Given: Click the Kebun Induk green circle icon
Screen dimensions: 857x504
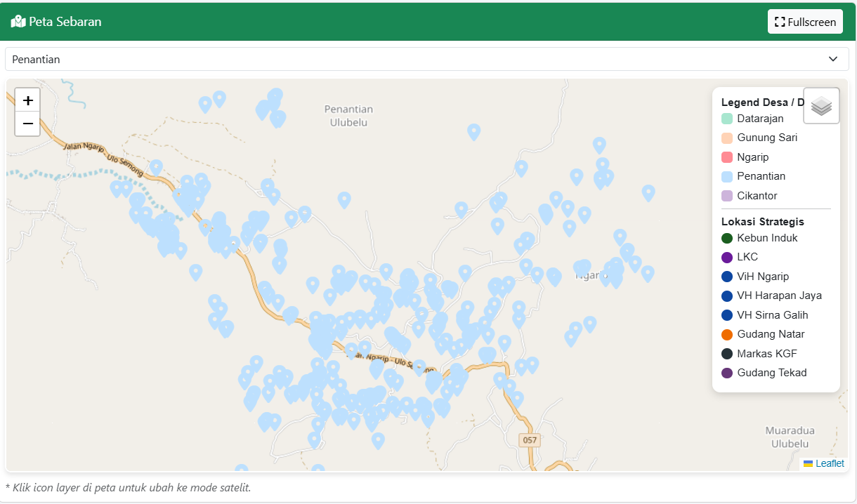Looking at the screenshot, I should coord(727,238).
